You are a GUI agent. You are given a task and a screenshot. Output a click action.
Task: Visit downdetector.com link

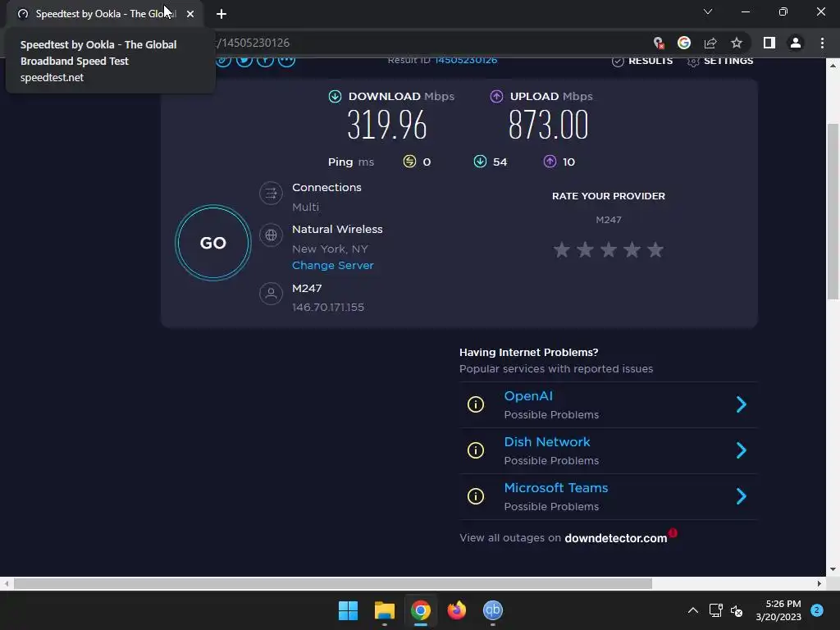[615, 538]
